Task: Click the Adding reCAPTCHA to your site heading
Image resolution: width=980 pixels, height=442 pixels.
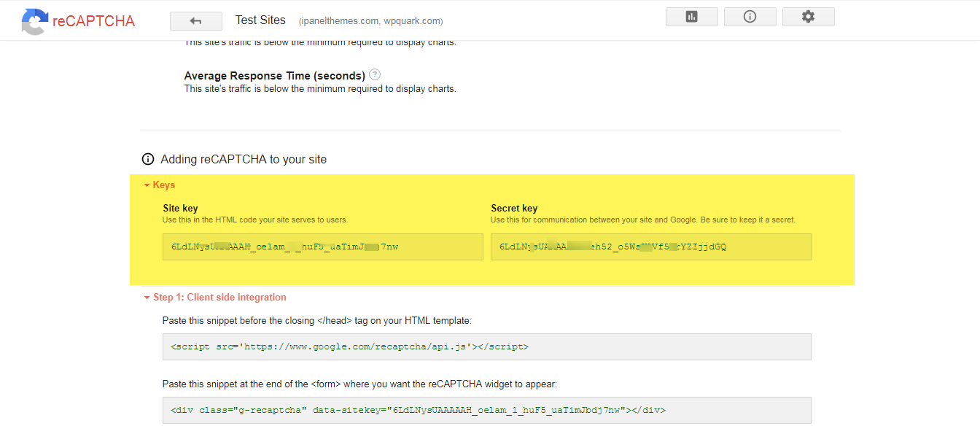Action: point(244,159)
